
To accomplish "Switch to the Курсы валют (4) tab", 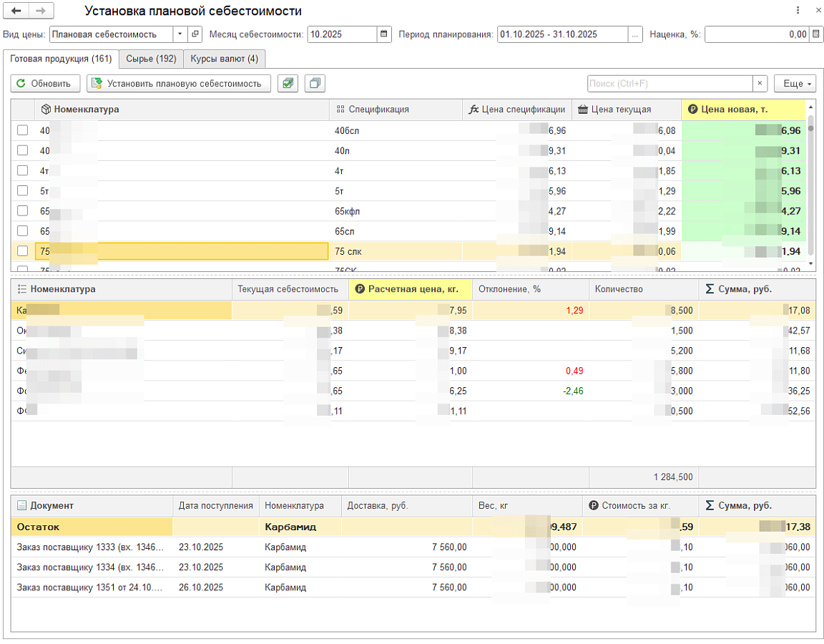I will click(x=224, y=59).
